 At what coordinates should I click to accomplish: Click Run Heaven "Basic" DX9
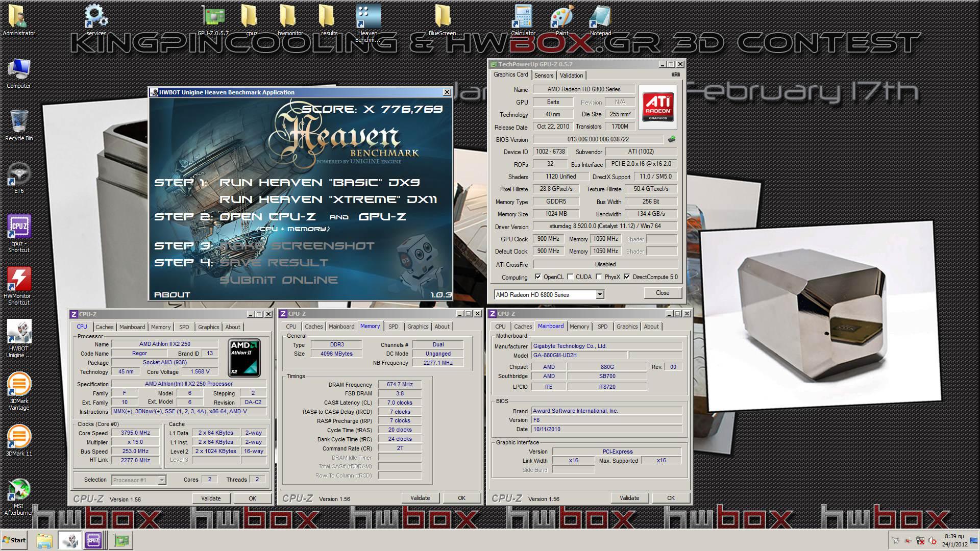[x=320, y=183]
